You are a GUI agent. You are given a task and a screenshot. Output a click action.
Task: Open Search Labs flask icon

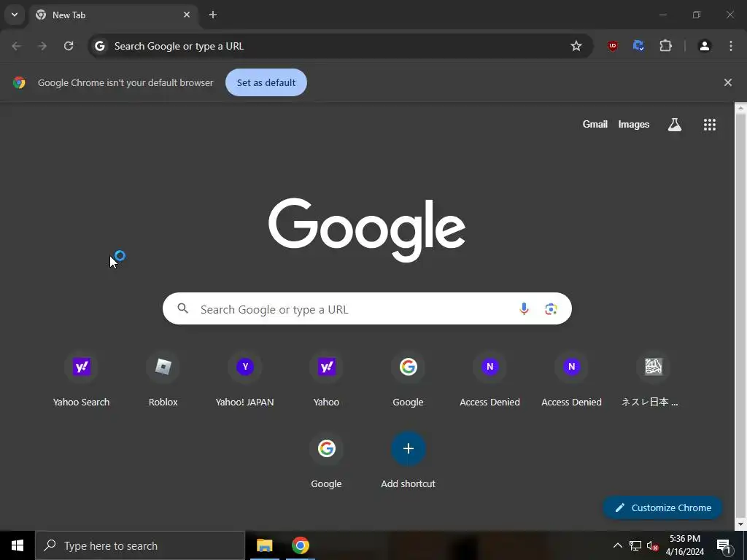674,125
